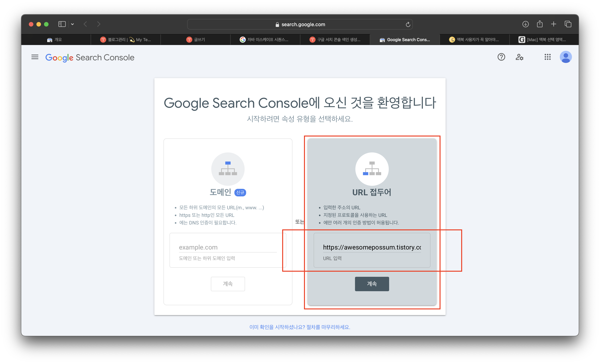Click the 도메인 property type icon
The width and height of the screenshot is (600, 364).
point(228,169)
